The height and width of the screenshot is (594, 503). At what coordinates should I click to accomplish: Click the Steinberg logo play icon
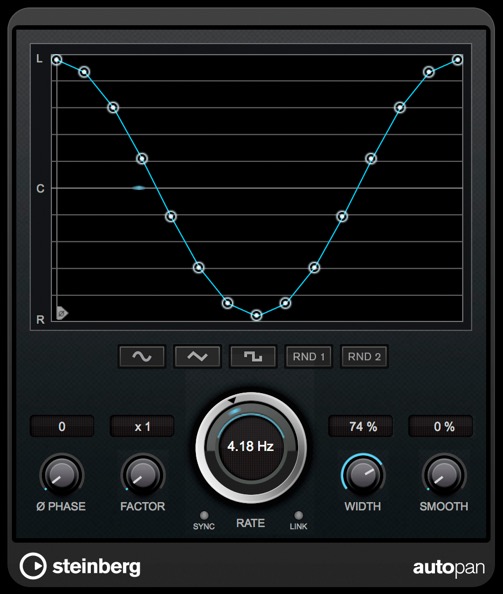click(x=33, y=566)
